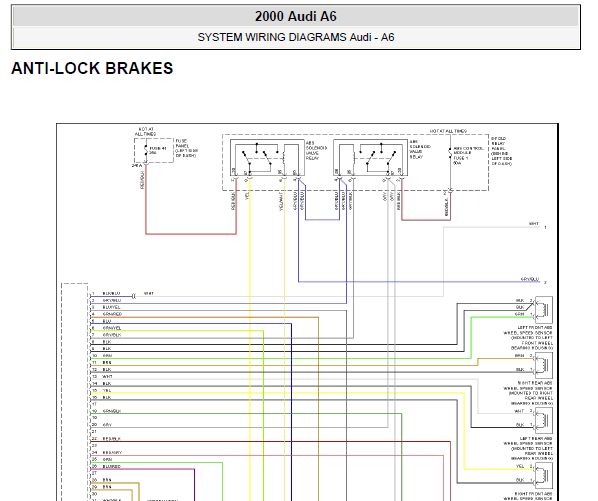This screenshot has height=501, width=598.
Task: Click the right ABS solenoid valve relay symbol
Action: click(370, 158)
